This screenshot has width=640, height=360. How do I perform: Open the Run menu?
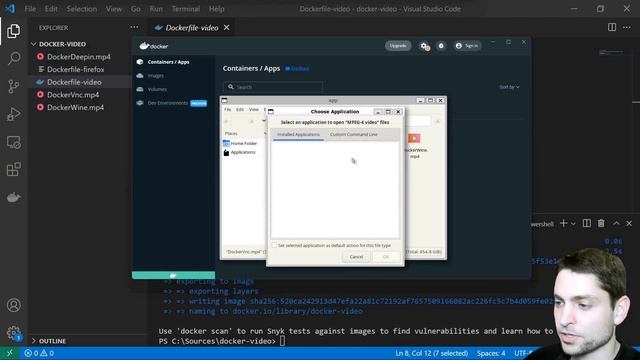coord(156,9)
